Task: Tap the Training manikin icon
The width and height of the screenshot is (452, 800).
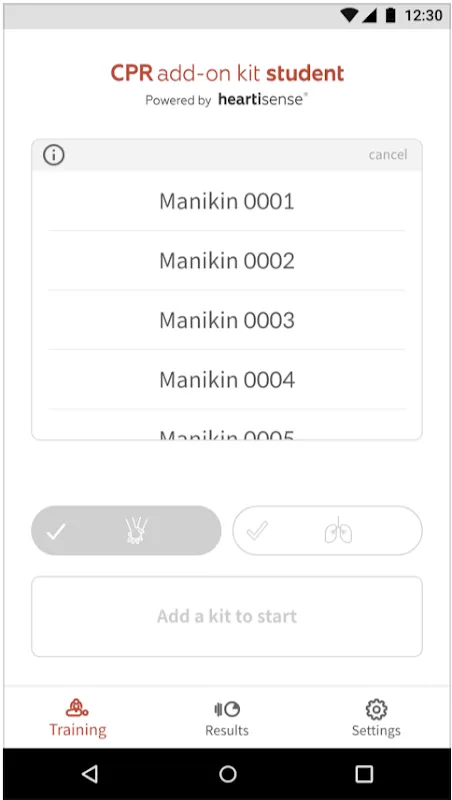Action: coord(77,708)
